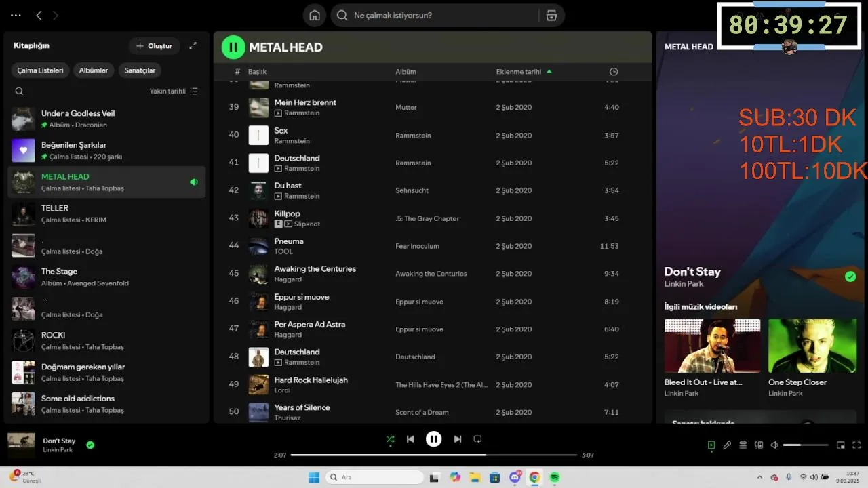The image size is (868, 488).
Task: Open TOOL artist link under Pneuma
Action: pos(283,251)
